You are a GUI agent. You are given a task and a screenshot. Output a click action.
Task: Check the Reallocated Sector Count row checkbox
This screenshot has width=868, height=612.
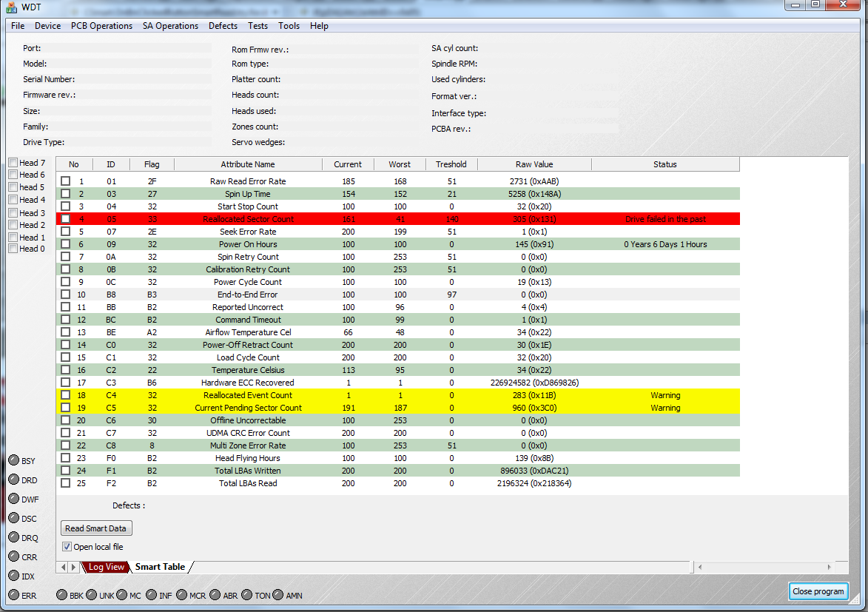[x=65, y=219]
